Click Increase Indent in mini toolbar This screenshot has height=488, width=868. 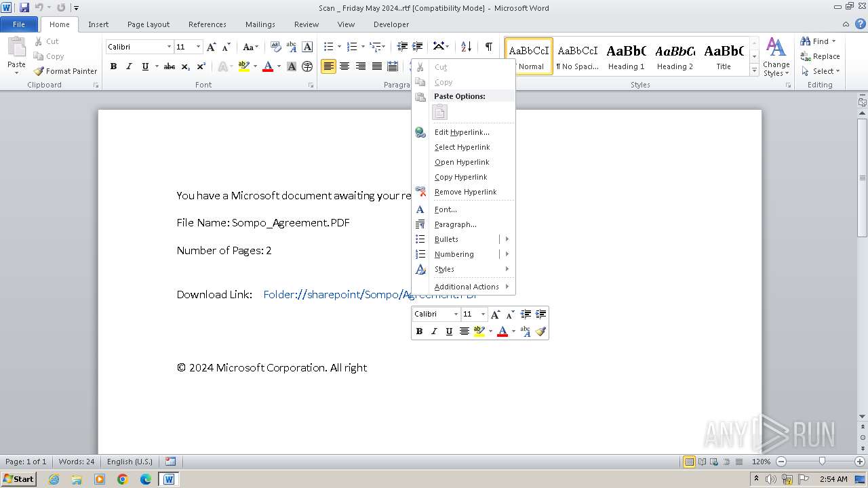(x=540, y=314)
